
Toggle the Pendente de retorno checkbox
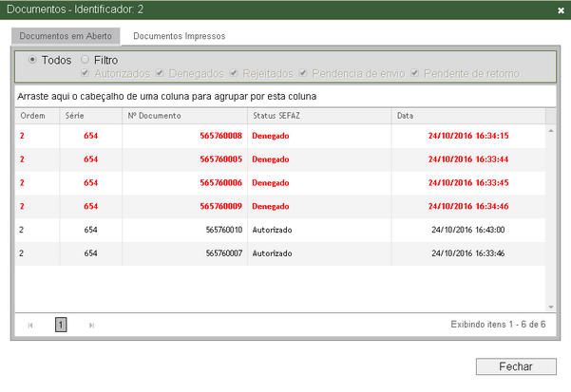(415, 73)
